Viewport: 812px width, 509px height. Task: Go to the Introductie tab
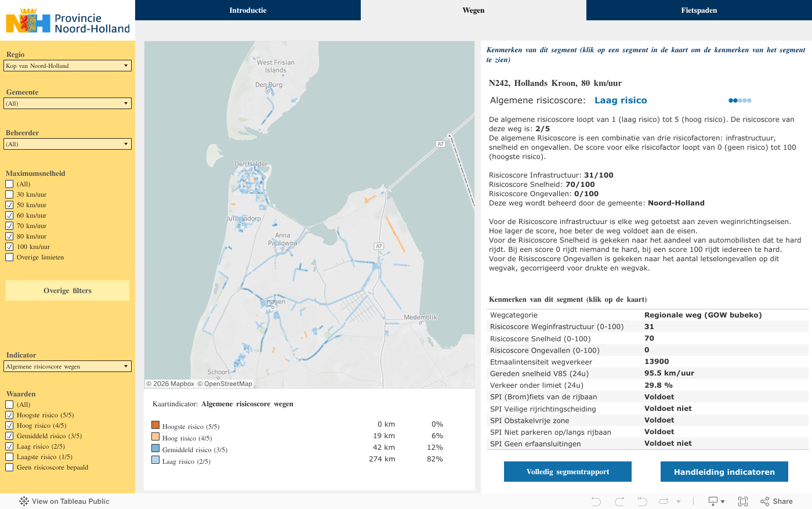248,10
